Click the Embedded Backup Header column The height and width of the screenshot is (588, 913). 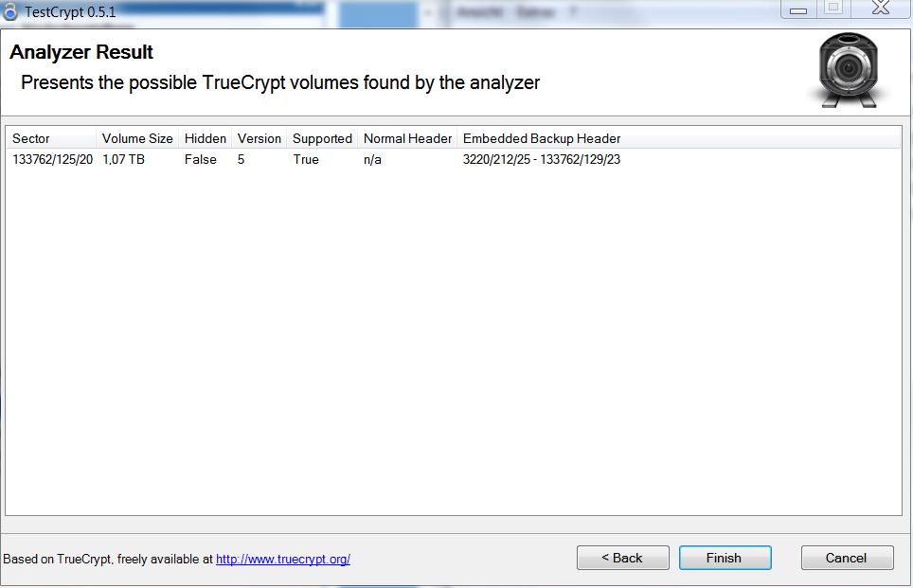(542, 138)
